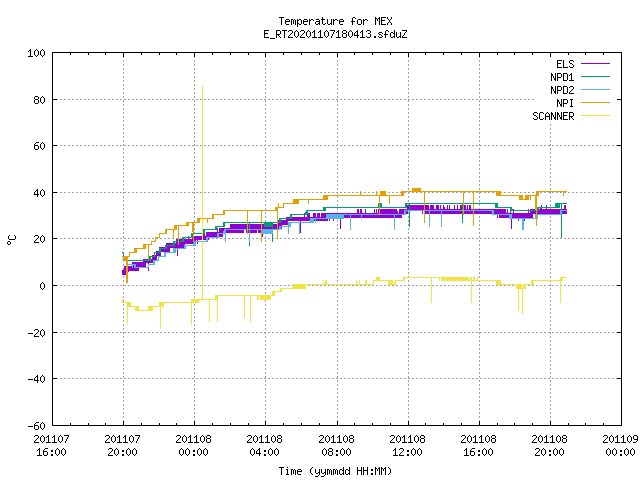The width and height of the screenshot is (640, 480).
Task: Click the y-axis tick label 0
Action: tap(42, 286)
